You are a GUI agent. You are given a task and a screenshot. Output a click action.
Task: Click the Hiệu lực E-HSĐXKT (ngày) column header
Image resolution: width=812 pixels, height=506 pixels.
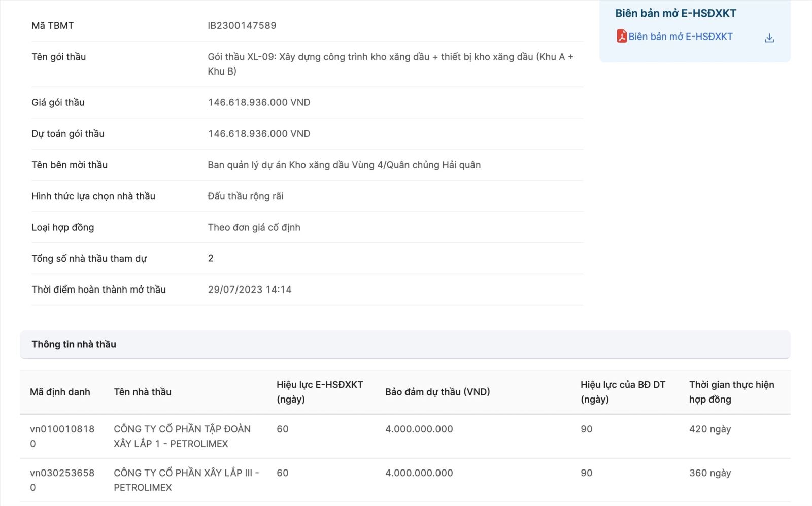320,392
